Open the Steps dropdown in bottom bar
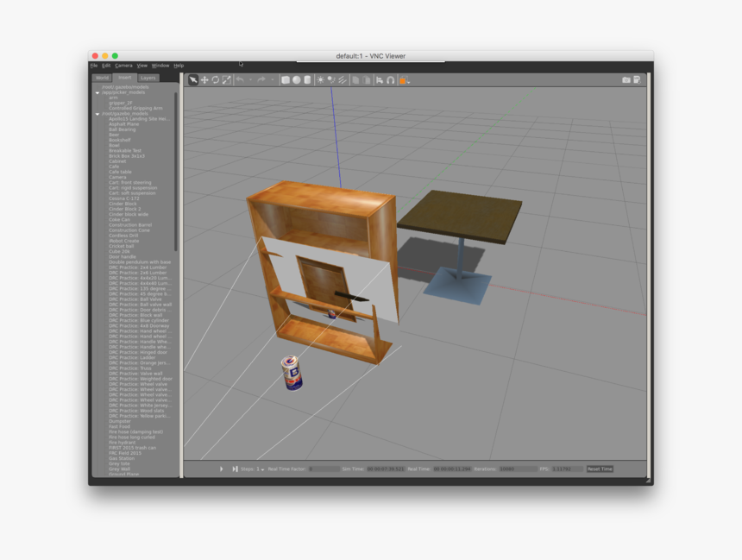742x560 pixels. [x=261, y=469]
